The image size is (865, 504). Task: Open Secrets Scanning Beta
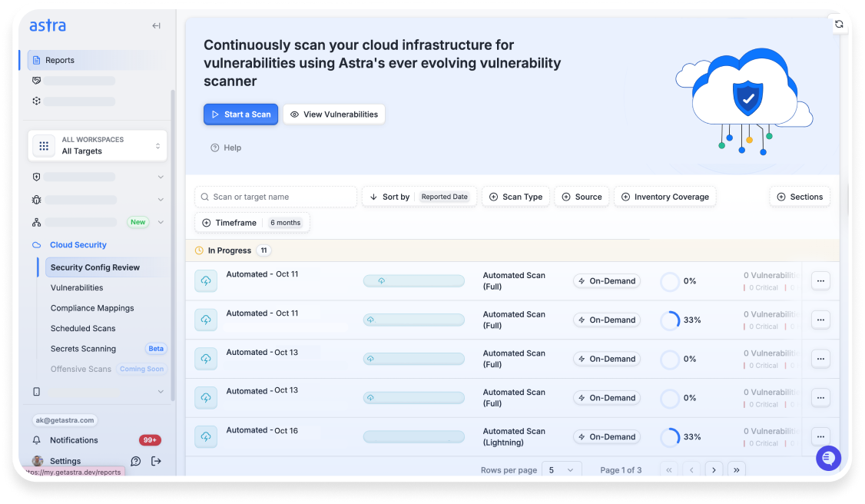(x=108, y=349)
